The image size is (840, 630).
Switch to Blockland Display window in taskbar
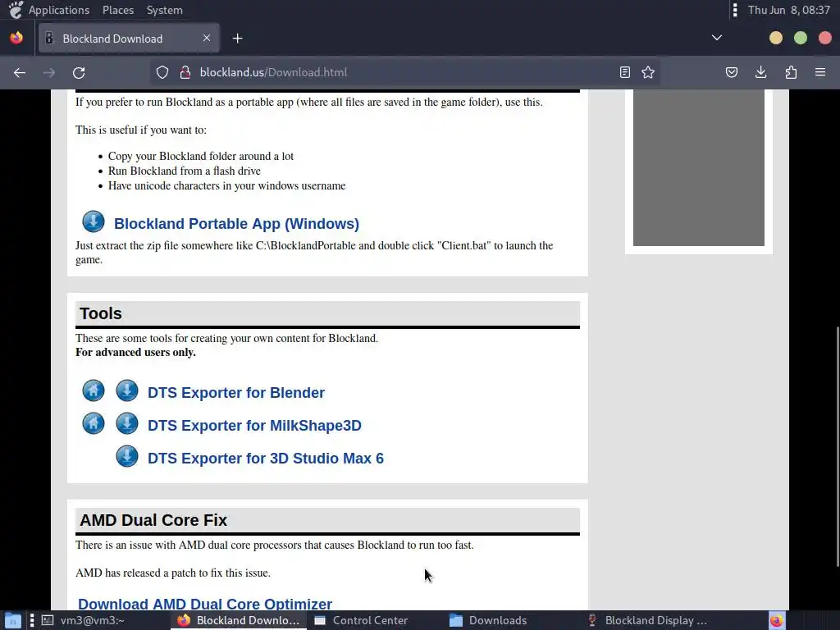click(647, 620)
